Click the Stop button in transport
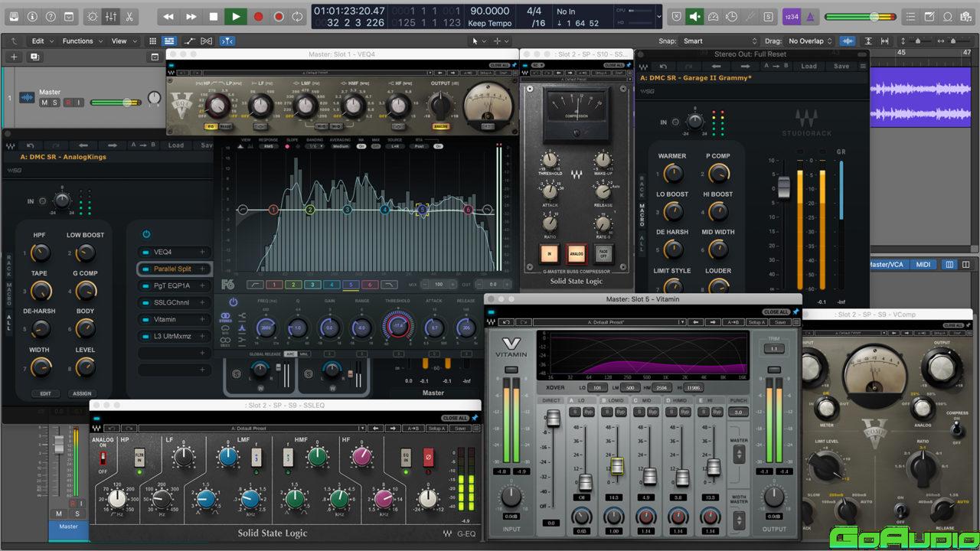980x551 pixels. coord(213,16)
